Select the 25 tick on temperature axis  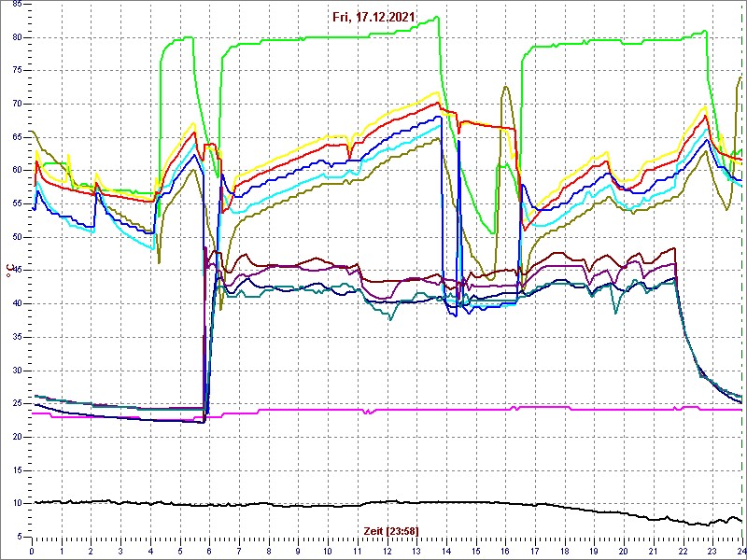[x=17, y=404]
